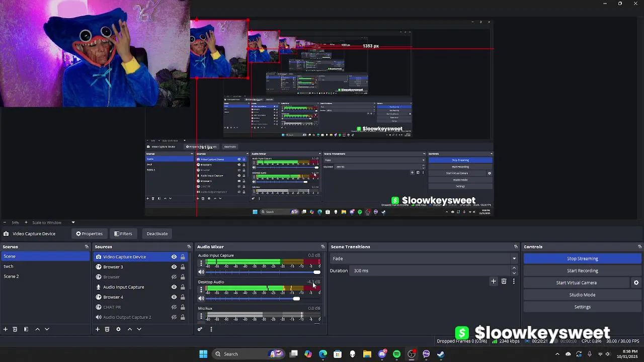Viewport: 644px width, 362px height.
Task: Undock the Controls panel with float icon
Action: coord(639,247)
